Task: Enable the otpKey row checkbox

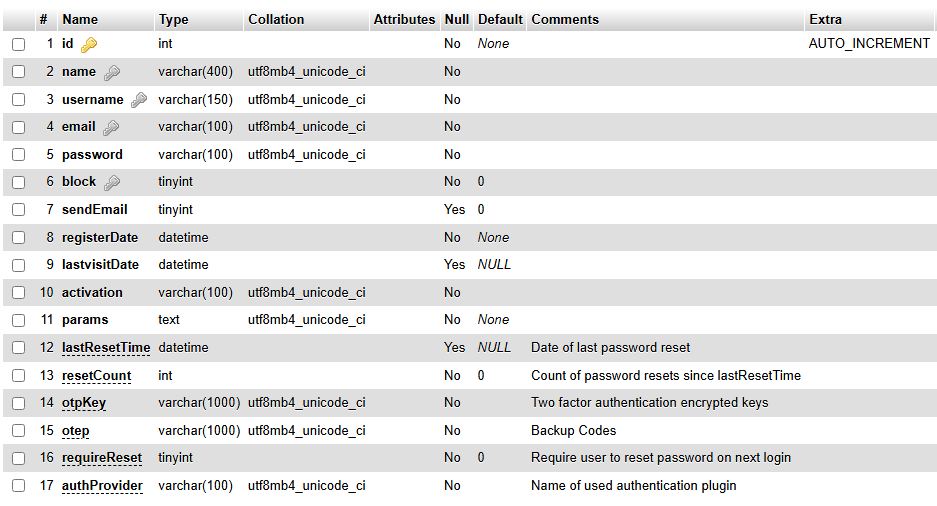Action: pyautogui.click(x=18, y=403)
